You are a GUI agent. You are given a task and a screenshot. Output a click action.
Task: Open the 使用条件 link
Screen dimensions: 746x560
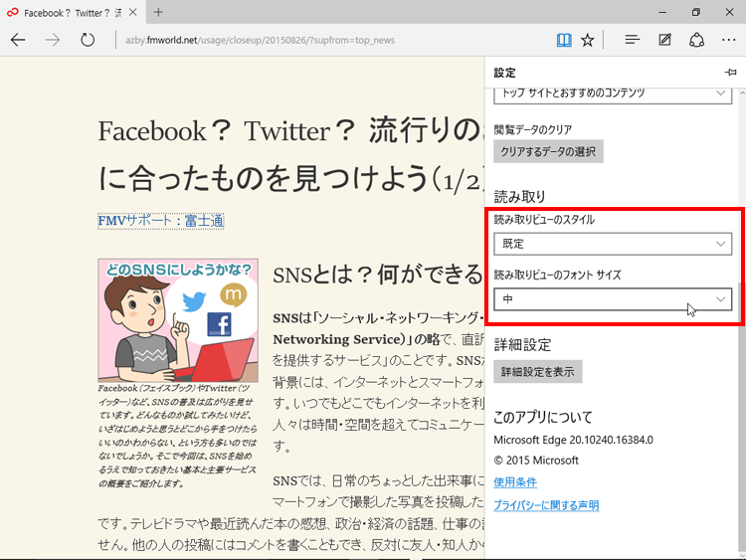click(515, 481)
